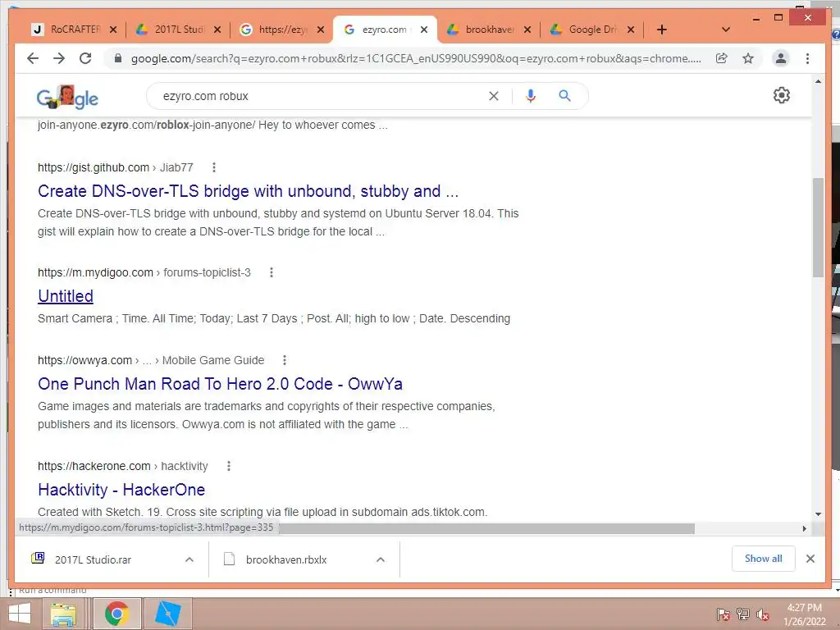
Task: Click the horizontal scroll right arrow
Action: point(804,529)
